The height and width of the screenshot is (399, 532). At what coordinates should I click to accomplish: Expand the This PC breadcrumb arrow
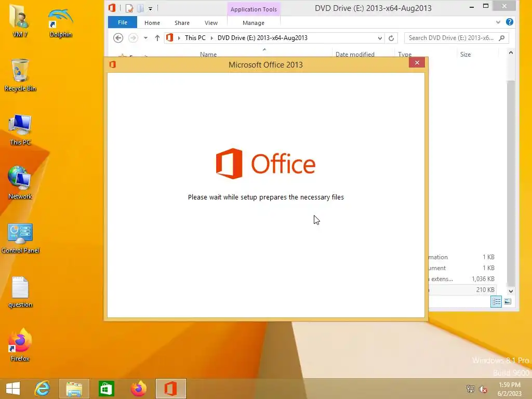pyautogui.click(x=212, y=38)
